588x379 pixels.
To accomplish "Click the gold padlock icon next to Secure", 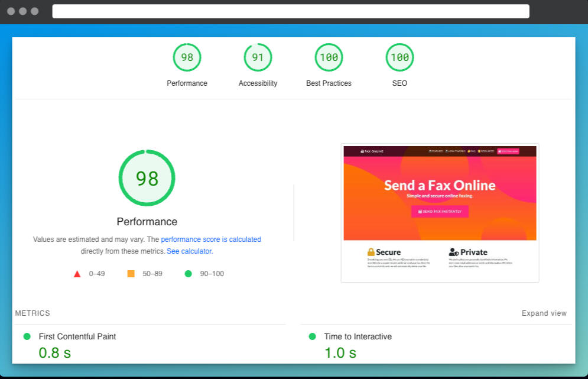I will 371,252.
